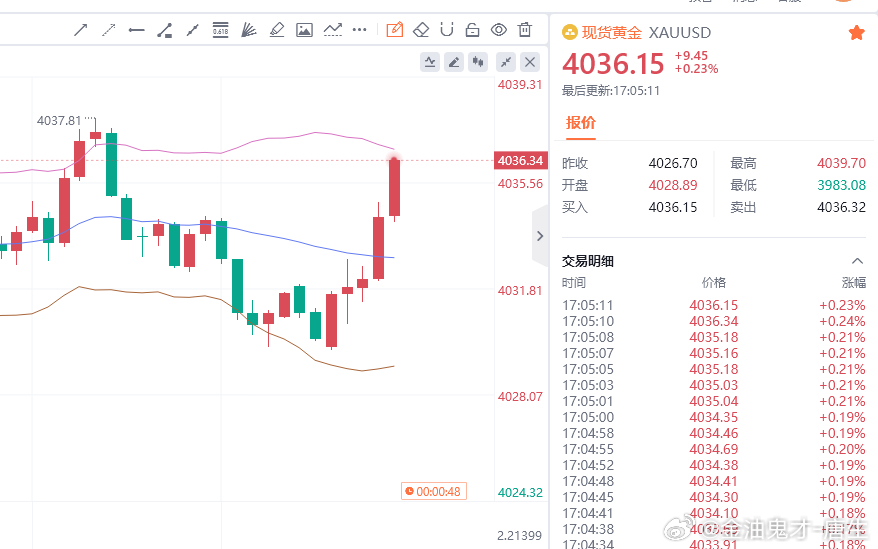The width and height of the screenshot is (878, 549).
Task: Delete drawings with the trash icon
Action: click(x=525, y=29)
